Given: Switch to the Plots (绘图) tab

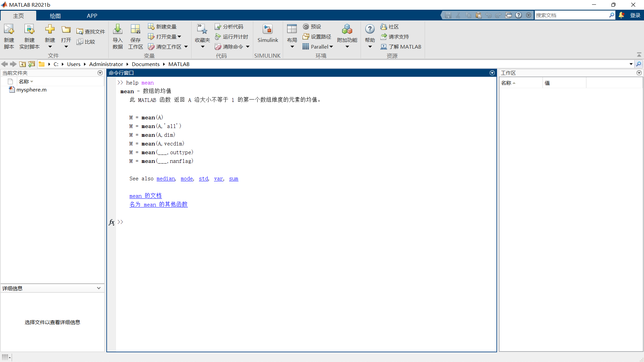Looking at the screenshot, I should (55, 16).
